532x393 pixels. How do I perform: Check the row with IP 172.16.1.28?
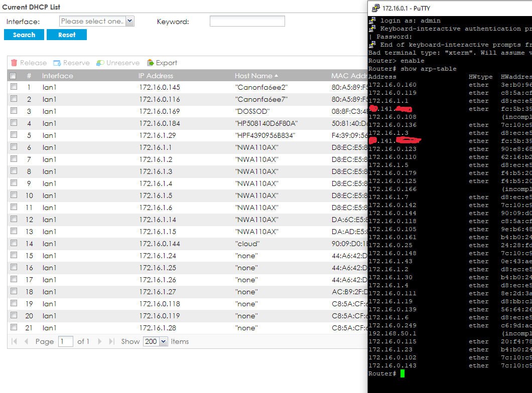[x=14, y=327]
